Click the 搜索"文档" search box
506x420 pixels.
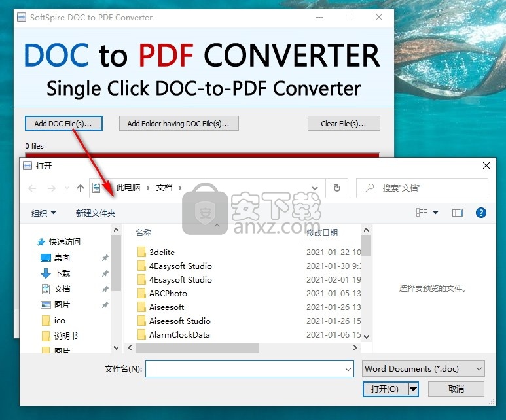[x=422, y=188]
